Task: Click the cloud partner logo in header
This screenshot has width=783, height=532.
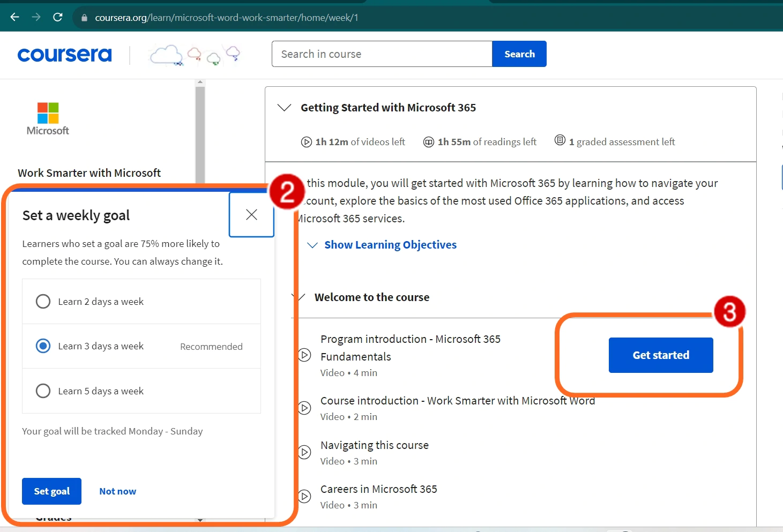Action: pyautogui.click(x=194, y=55)
